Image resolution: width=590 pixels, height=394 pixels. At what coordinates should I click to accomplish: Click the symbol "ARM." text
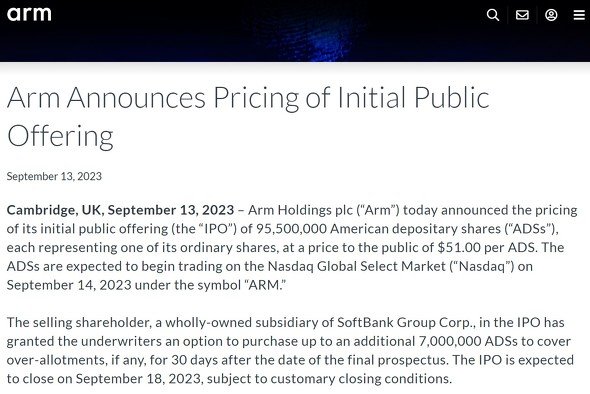point(266,285)
